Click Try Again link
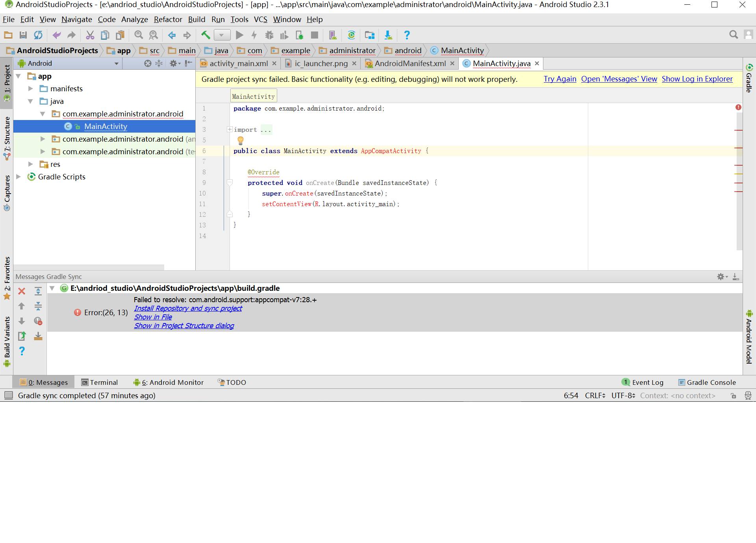The width and height of the screenshot is (756, 543). 560,79
